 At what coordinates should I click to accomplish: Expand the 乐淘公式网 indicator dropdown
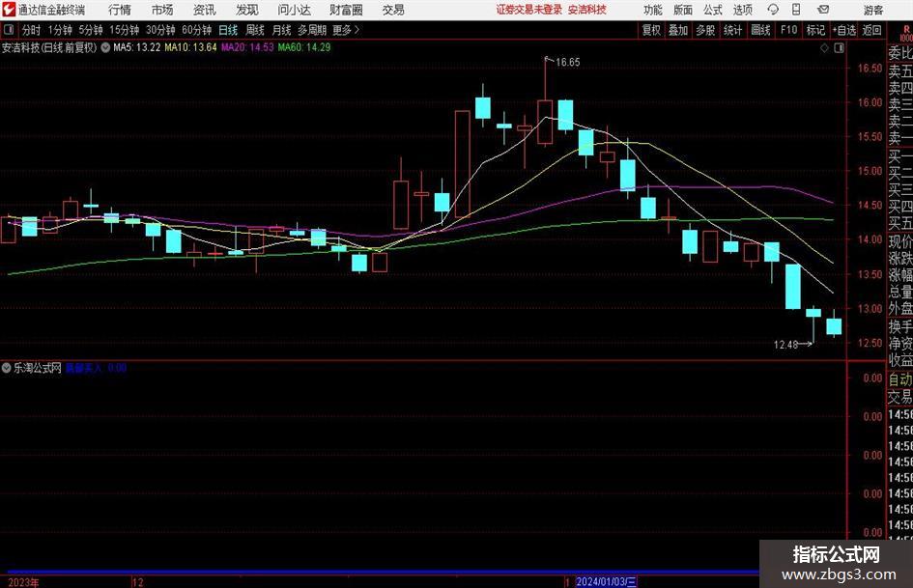(7, 368)
